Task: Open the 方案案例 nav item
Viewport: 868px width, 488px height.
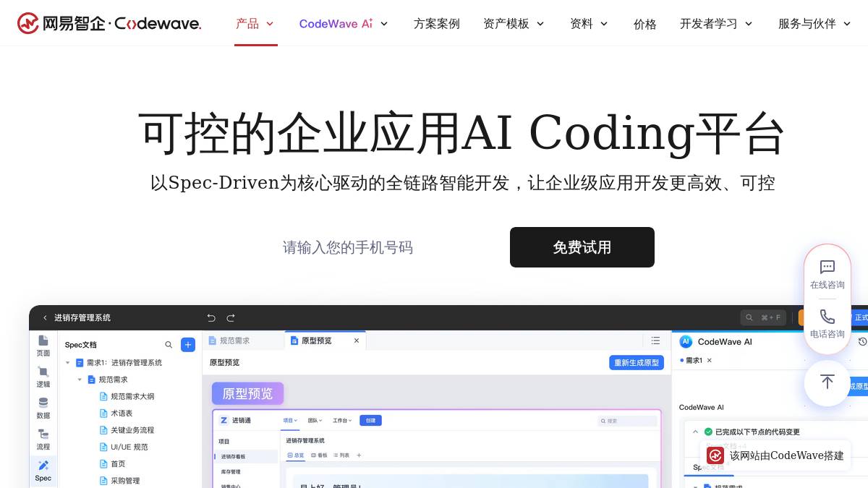Action: click(436, 23)
